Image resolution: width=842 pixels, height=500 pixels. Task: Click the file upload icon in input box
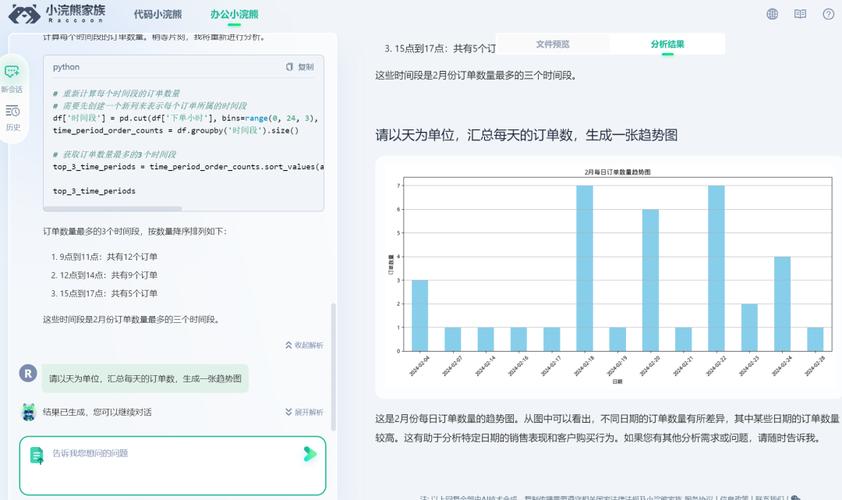pyautogui.click(x=36, y=454)
